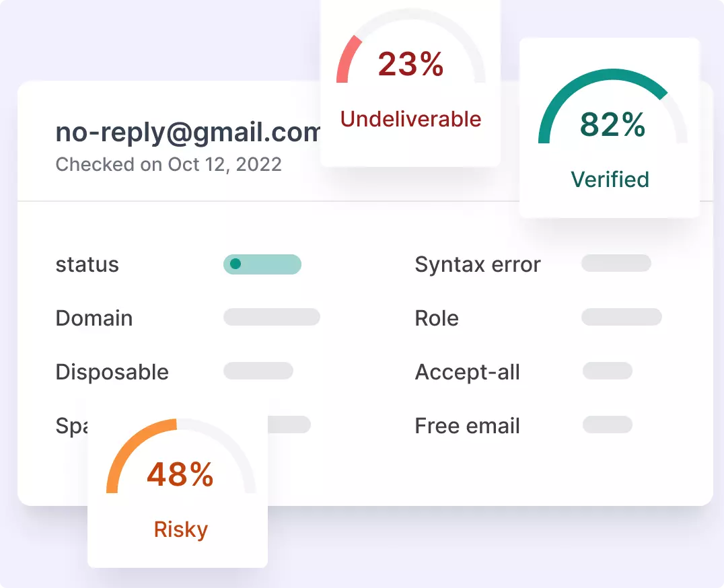Click the Checked on Oct 12, 2022 text
The height and width of the screenshot is (588, 724).
coord(168,164)
